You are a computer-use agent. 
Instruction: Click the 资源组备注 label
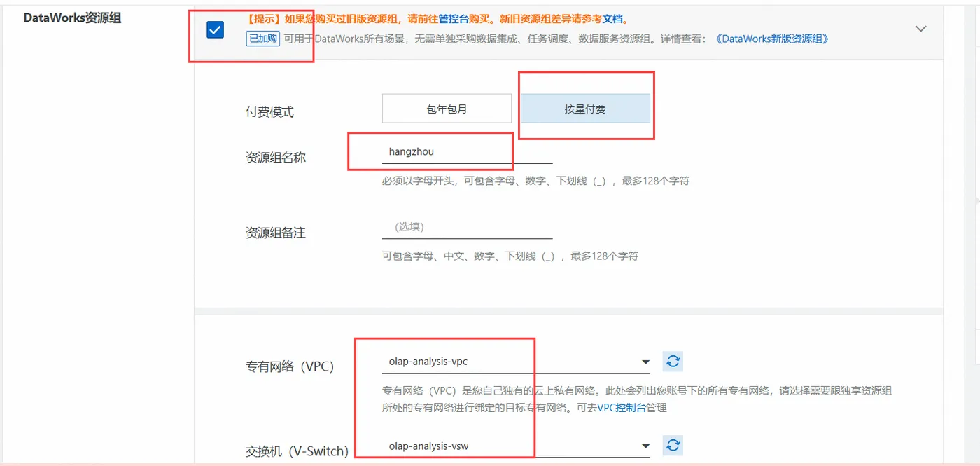click(x=276, y=233)
